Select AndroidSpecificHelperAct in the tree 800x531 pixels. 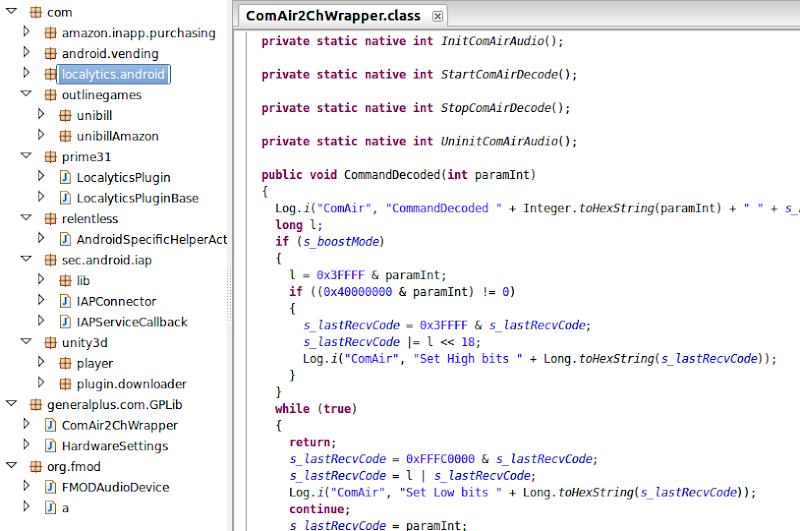[152, 239]
